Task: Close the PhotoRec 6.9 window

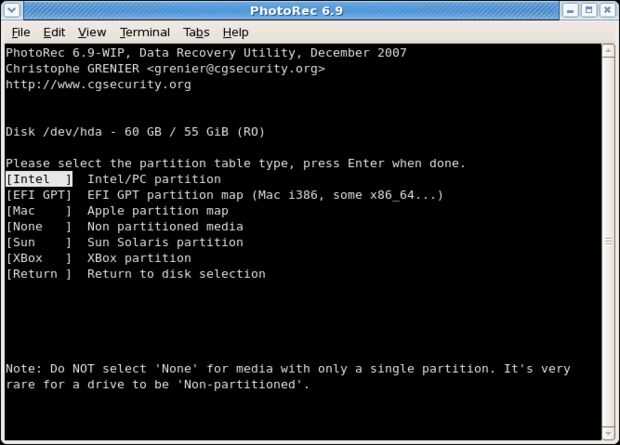Action: (607, 10)
